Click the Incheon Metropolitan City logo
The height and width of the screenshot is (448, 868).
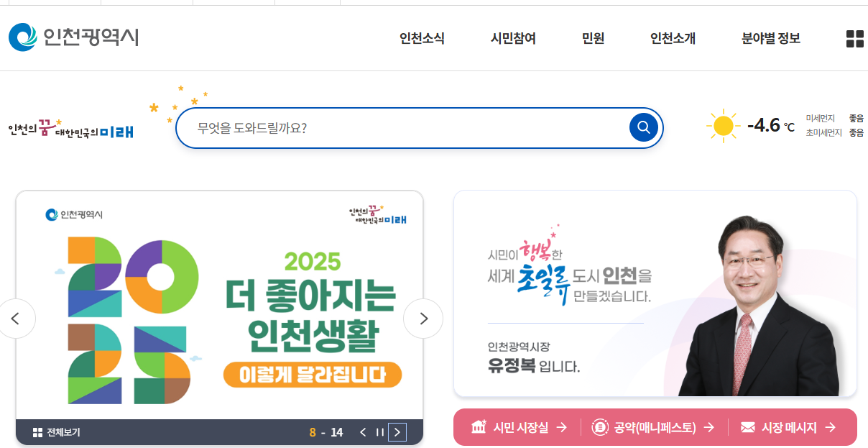74,37
